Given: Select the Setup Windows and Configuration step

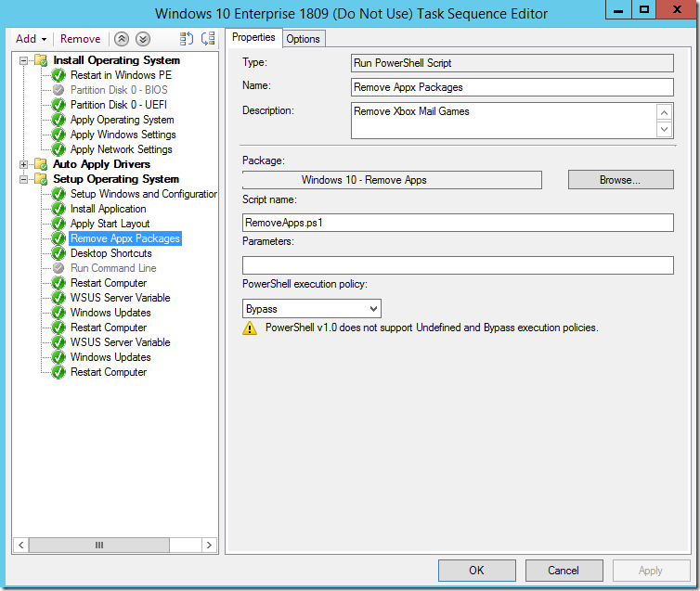Looking at the screenshot, I should point(144,194).
